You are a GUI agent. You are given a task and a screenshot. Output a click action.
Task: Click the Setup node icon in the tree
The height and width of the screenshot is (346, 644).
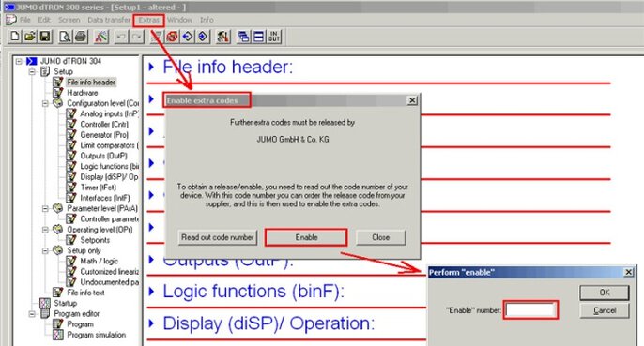pyautogui.click(x=45, y=72)
